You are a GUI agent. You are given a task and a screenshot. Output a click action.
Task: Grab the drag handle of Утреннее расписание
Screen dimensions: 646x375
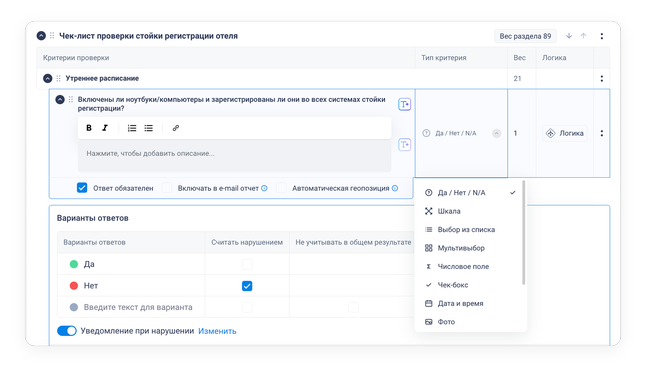coord(59,78)
